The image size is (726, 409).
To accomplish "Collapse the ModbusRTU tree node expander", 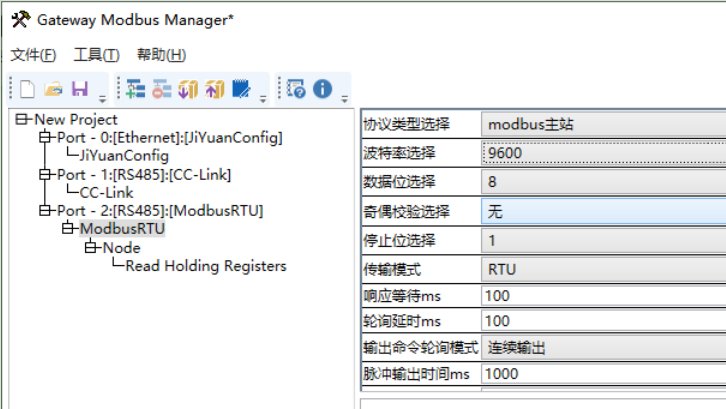I will [68, 228].
